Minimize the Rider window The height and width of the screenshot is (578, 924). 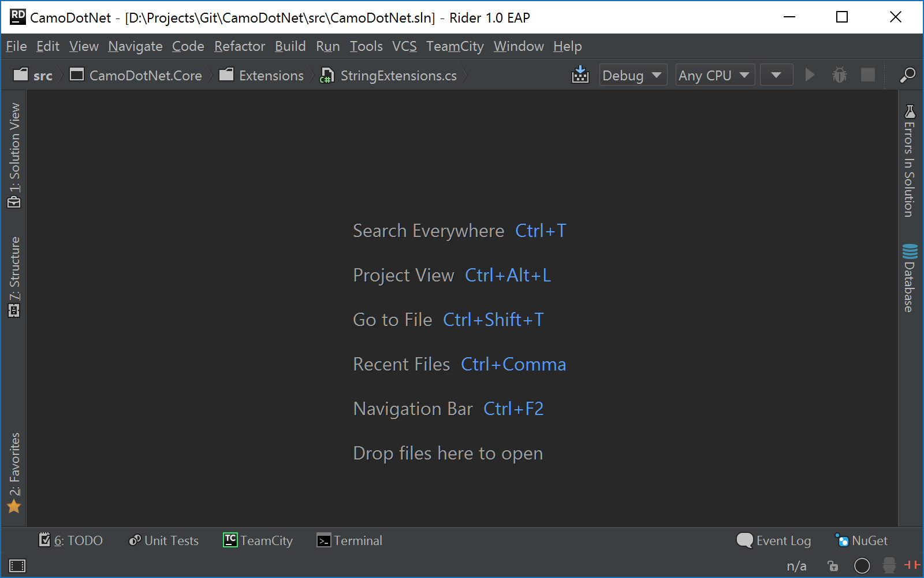coord(789,17)
